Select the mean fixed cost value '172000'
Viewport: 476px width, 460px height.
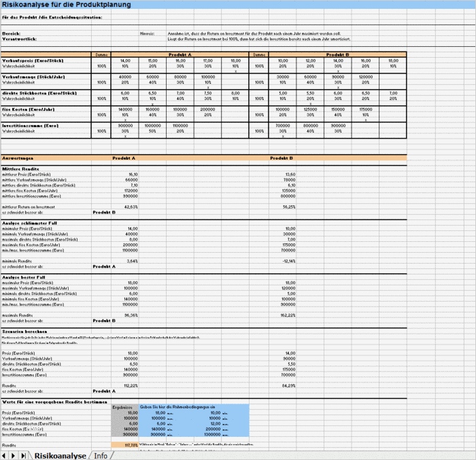click(x=131, y=191)
